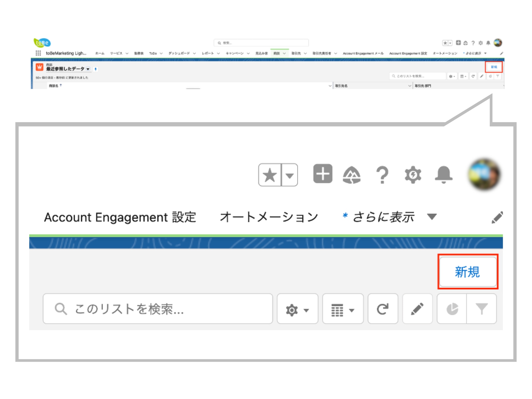
Task: Expand the レポート tab chevron
Action: tap(218, 53)
